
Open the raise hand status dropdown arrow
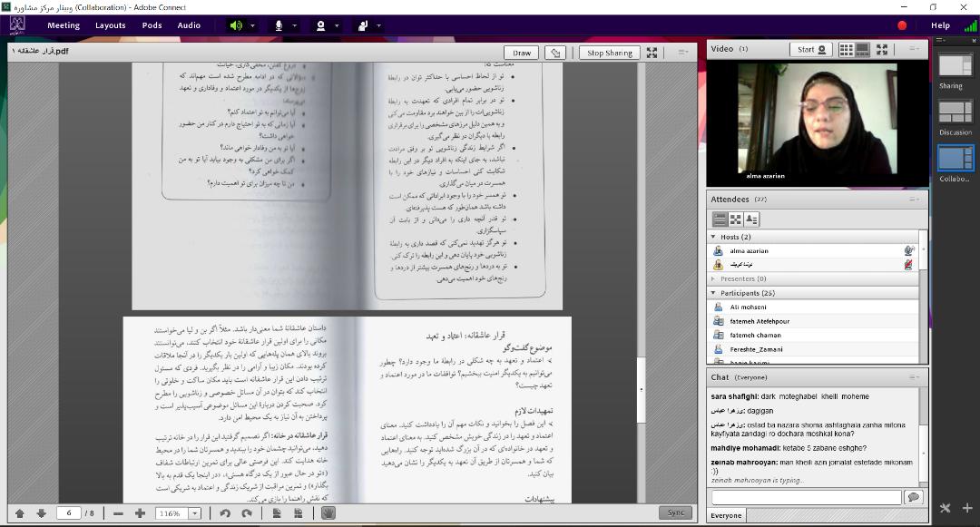pyautogui.click(x=379, y=25)
